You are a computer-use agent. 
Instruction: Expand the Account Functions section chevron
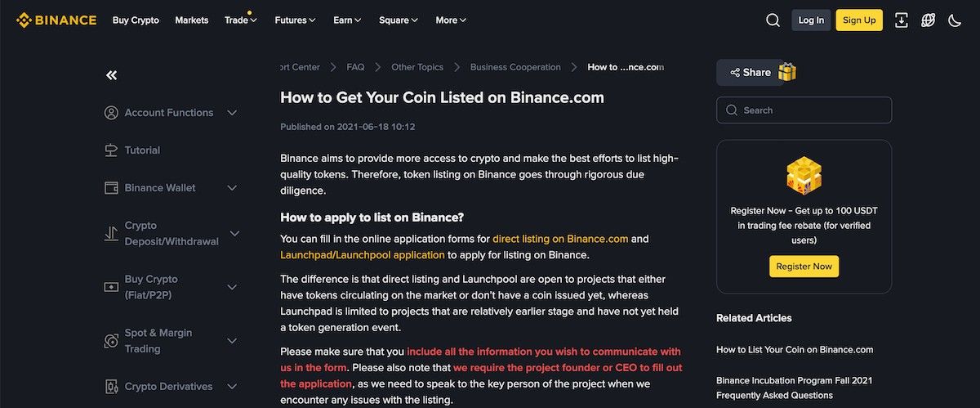[x=232, y=113]
